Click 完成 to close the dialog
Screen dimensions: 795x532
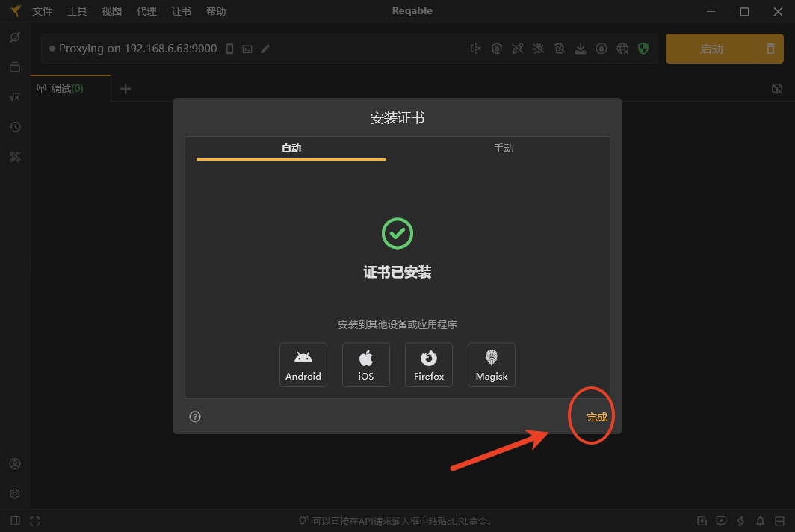point(596,417)
